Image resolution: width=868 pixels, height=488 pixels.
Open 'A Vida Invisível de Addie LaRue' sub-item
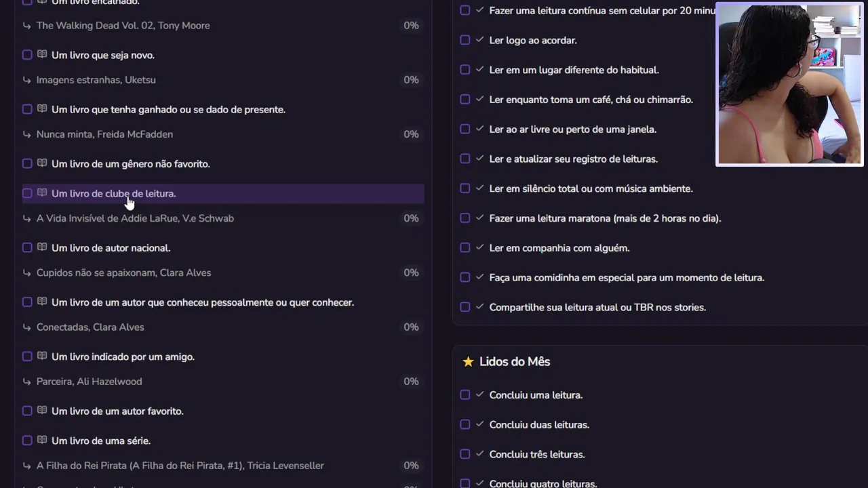[x=135, y=218]
